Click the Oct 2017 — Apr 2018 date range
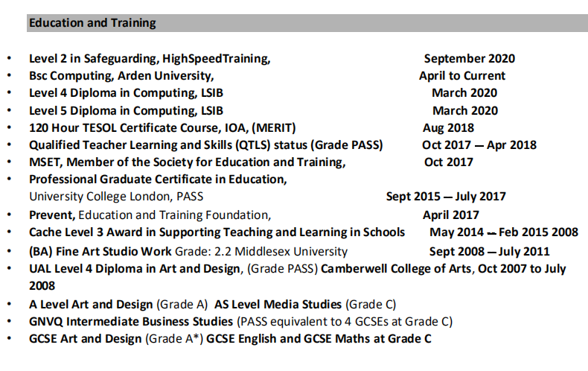The width and height of the screenshot is (588, 371). pyautogui.click(x=479, y=145)
